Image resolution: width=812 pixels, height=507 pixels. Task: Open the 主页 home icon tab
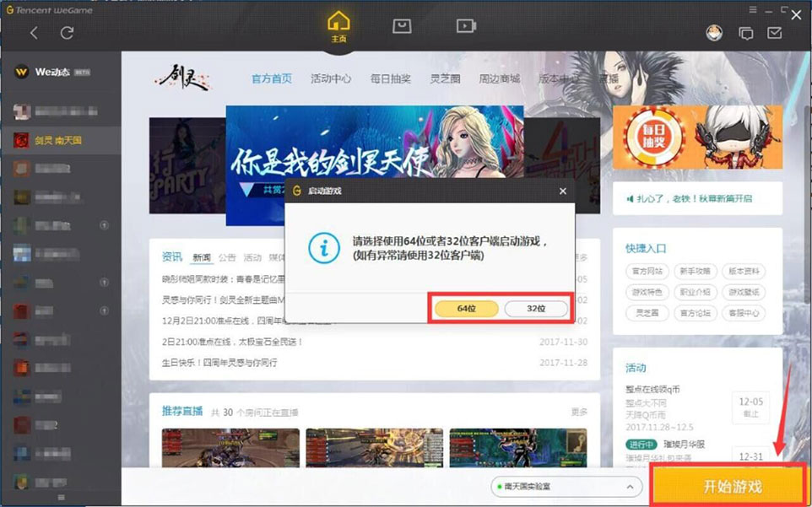coord(338,27)
